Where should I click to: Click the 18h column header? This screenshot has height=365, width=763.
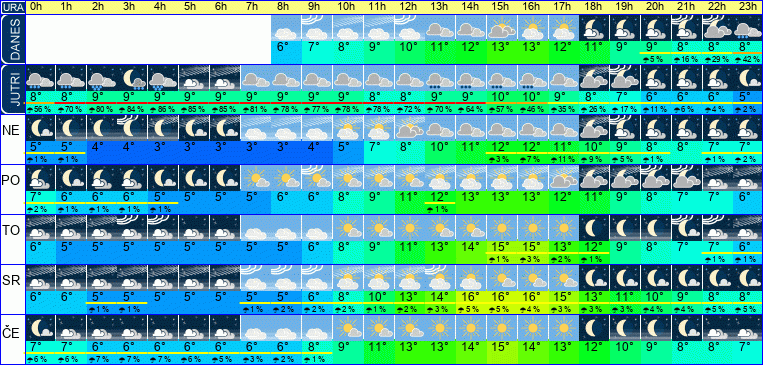pos(592,7)
